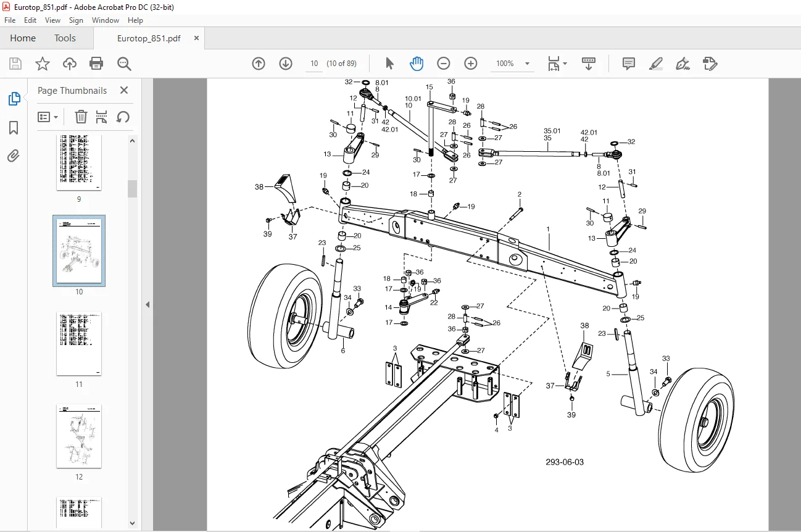Toggle the Page Thumbnails sidebar icon
801x532 pixels.
(x=14, y=99)
